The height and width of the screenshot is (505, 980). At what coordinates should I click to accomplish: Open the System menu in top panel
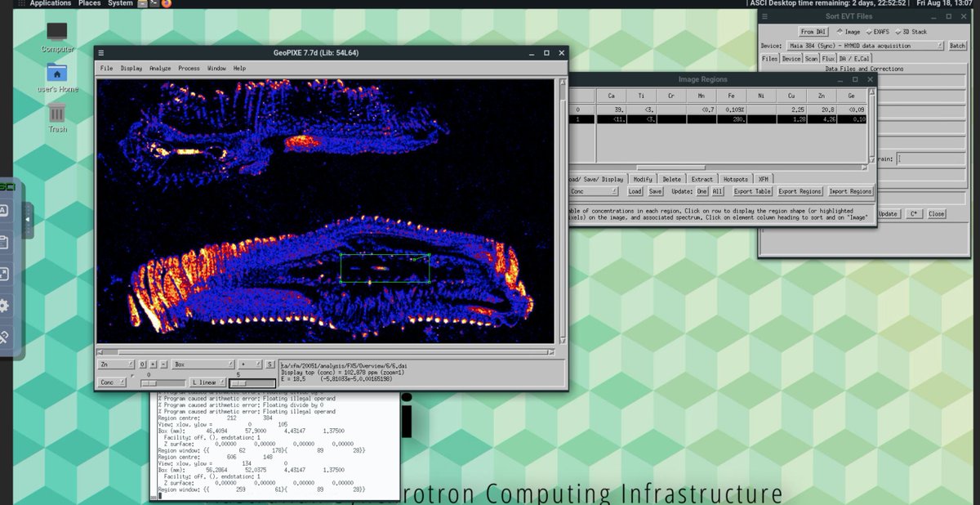point(120,3)
